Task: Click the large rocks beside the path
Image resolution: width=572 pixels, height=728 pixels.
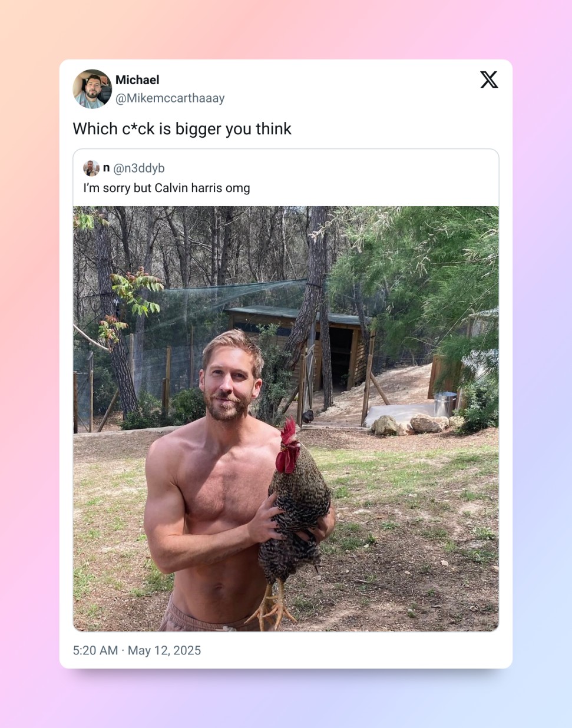Action: click(x=412, y=424)
